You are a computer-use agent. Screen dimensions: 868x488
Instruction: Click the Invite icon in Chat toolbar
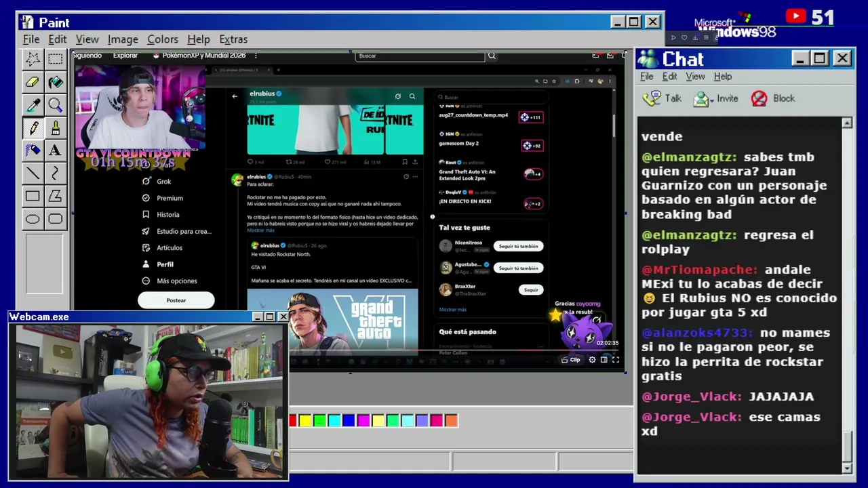coord(701,99)
